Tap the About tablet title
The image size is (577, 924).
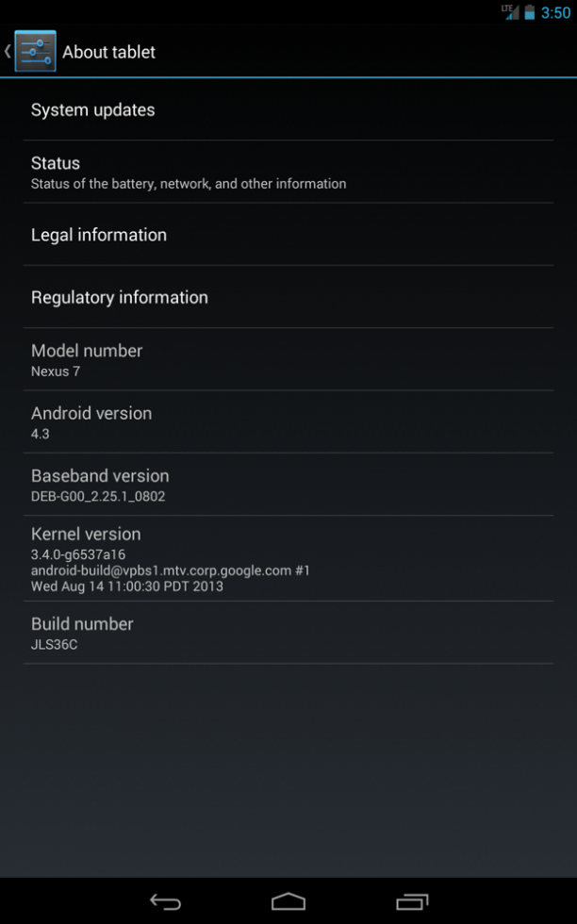tap(109, 52)
